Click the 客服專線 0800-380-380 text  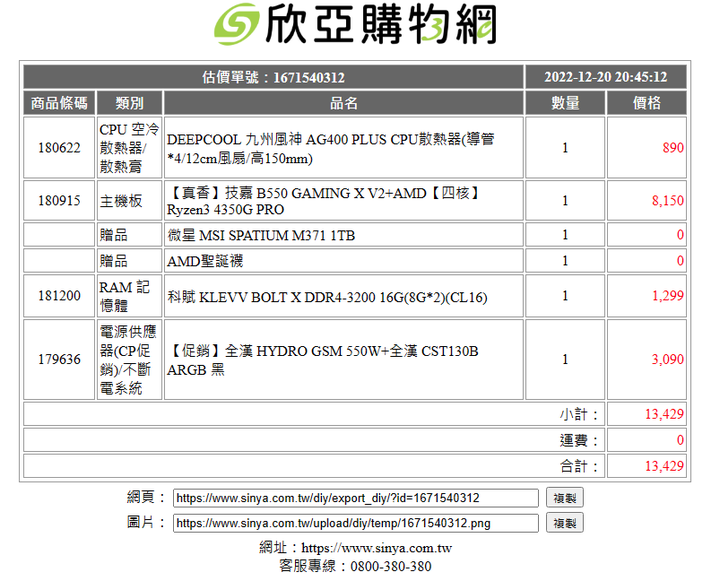[355, 566]
